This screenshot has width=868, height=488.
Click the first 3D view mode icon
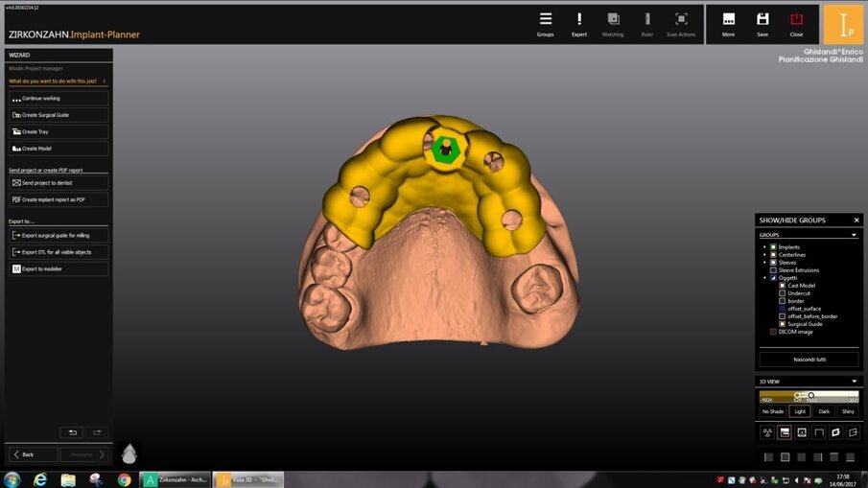[x=767, y=432]
